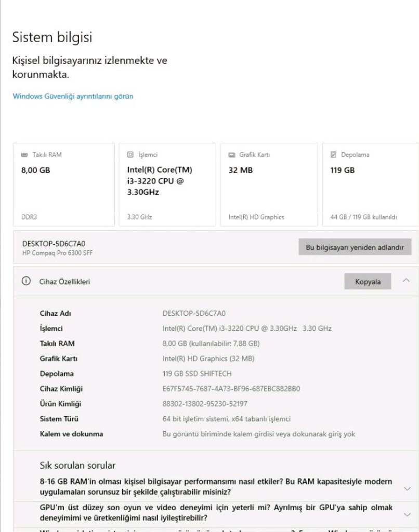Select Cihaz Kimliği value E67F5745-7687-4A73
The width and height of the screenshot is (419, 532).
pyautogui.click(x=231, y=389)
